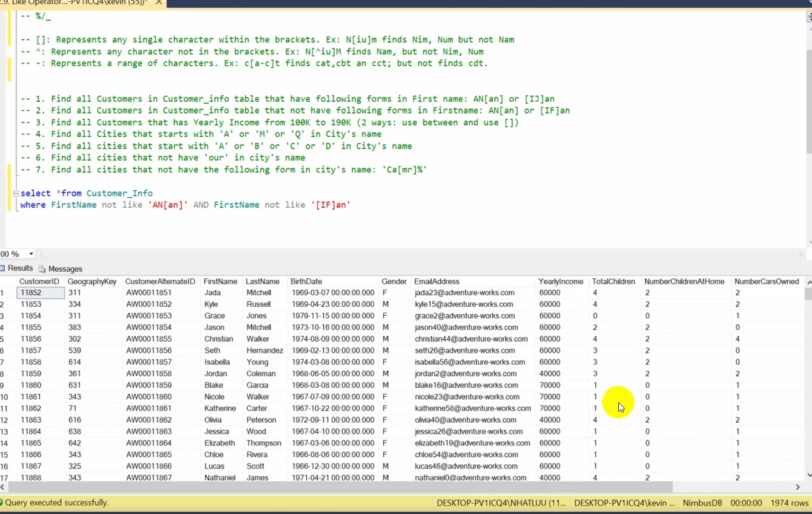This screenshot has width=812, height=514.
Task: Click the results horizontal scrollbar right arrow
Action: [x=798, y=487]
